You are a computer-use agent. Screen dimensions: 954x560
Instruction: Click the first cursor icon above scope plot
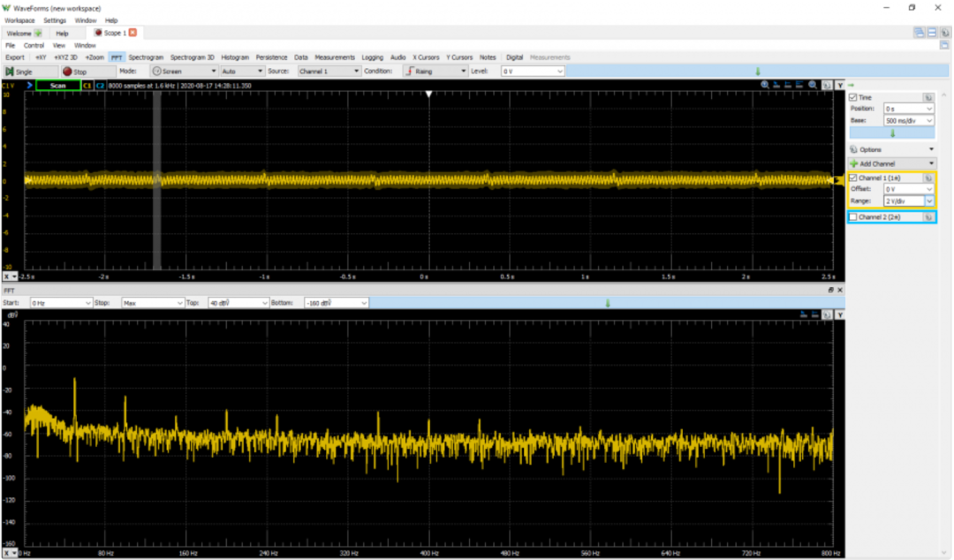777,85
